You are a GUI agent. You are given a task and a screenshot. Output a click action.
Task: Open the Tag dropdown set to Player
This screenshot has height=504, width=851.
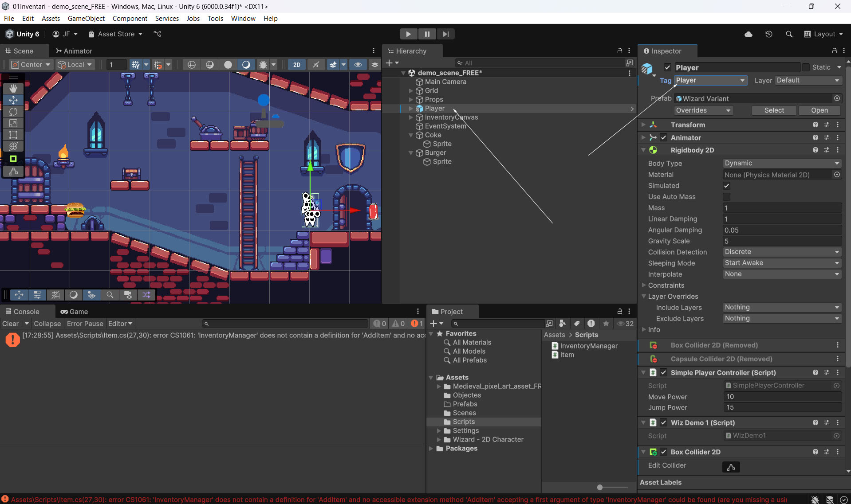pyautogui.click(x=710, y=80)
